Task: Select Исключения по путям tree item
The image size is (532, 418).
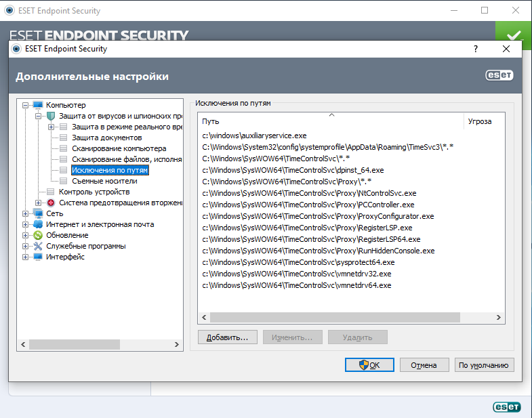Action: (110, 170)
